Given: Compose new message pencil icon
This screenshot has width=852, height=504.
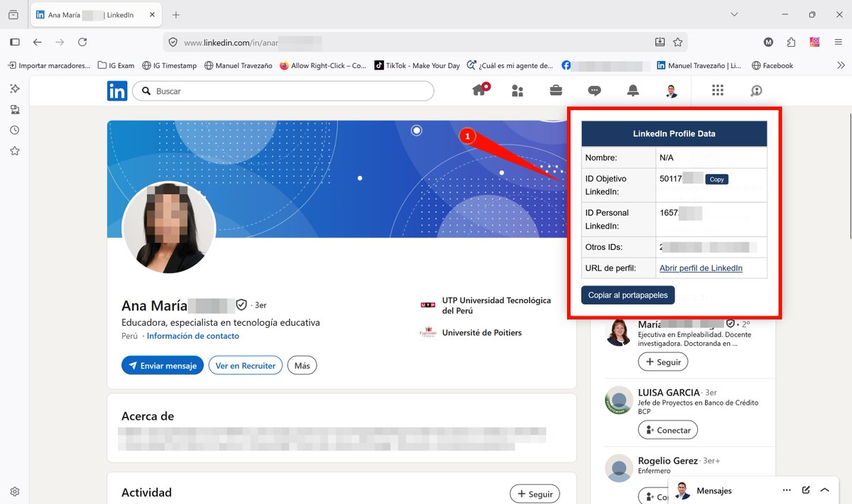Looking at the screenshot, I should tap(806, 490).
